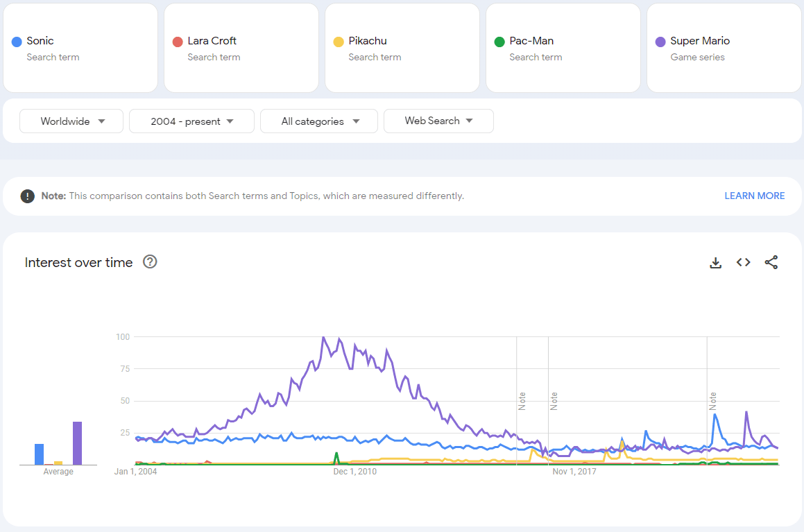Click the 100 y-axis value
Viewport: 804px width, 532px height.
click(123, 336)
